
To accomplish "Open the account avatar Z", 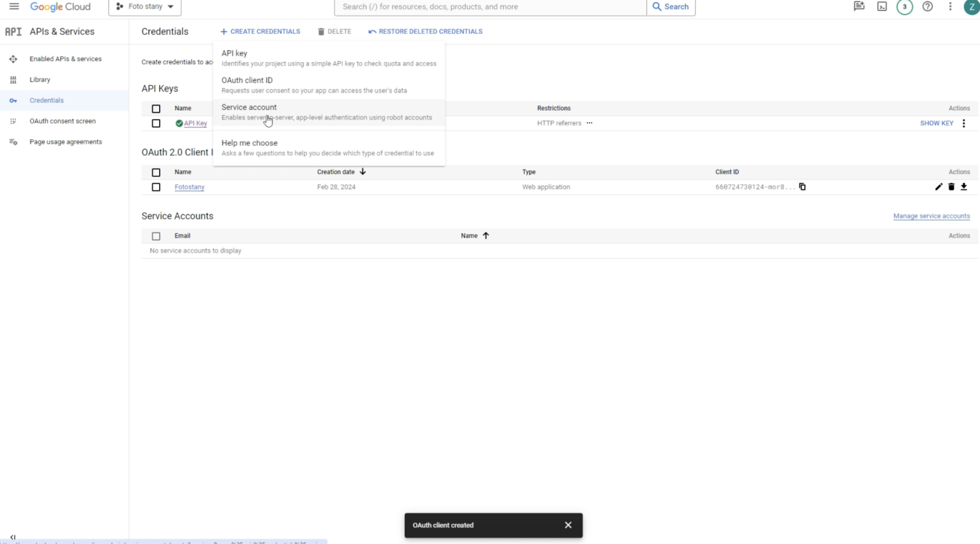I will point(971,7).
